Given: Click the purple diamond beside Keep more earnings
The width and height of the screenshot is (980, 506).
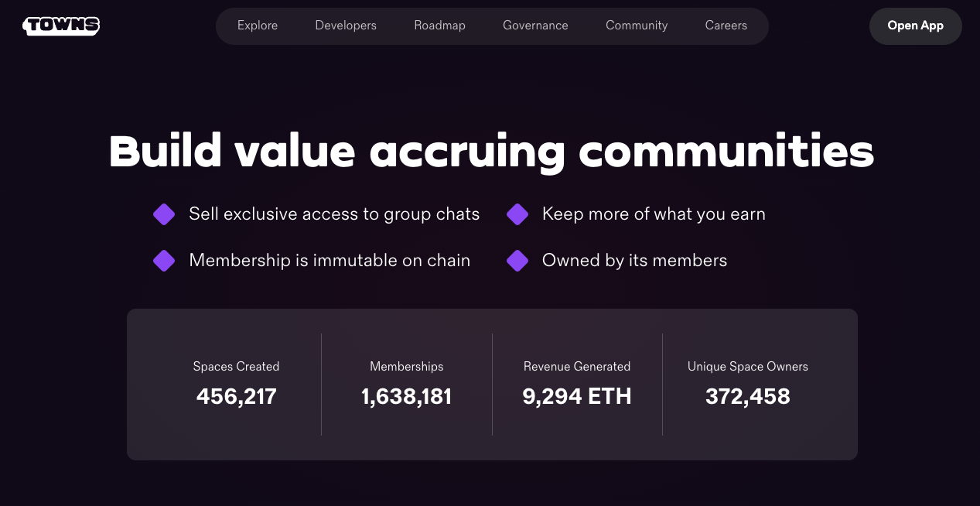Looking at the screenshot, I should coord(517,214).
